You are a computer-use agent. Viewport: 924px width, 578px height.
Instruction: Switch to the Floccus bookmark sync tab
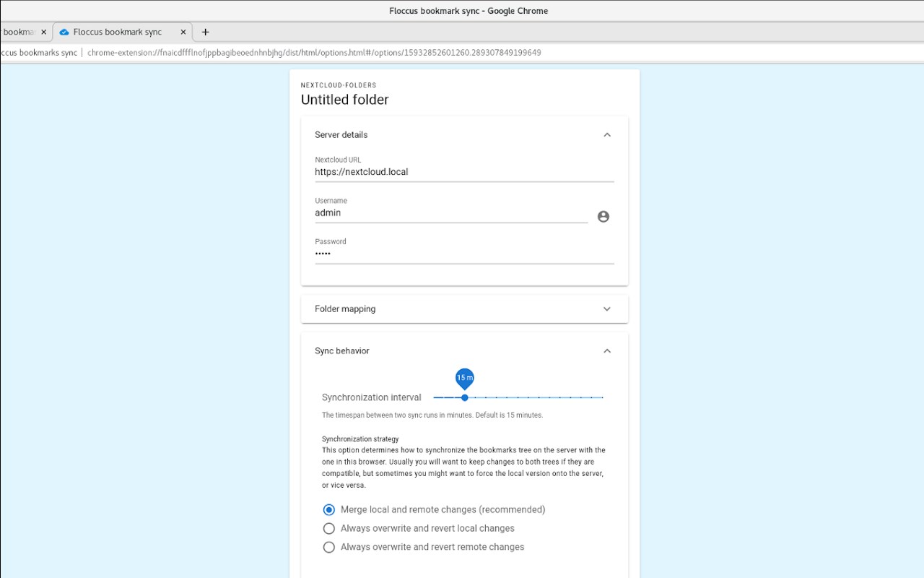(121, 32)
